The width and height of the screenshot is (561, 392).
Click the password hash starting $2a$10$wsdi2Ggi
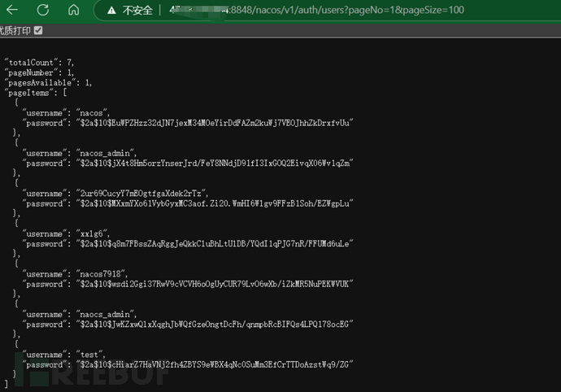pos(215,285)
